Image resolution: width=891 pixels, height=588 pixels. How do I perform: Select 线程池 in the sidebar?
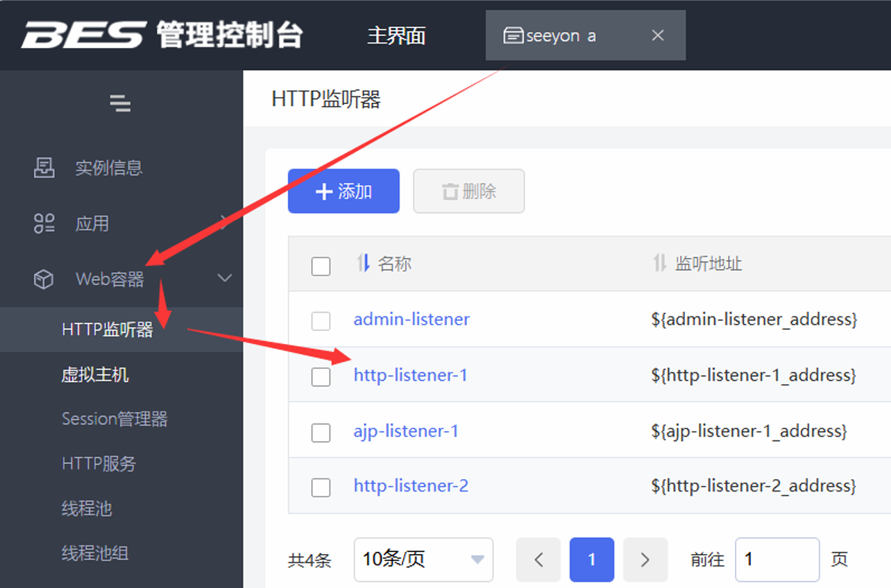click(87, 508)
